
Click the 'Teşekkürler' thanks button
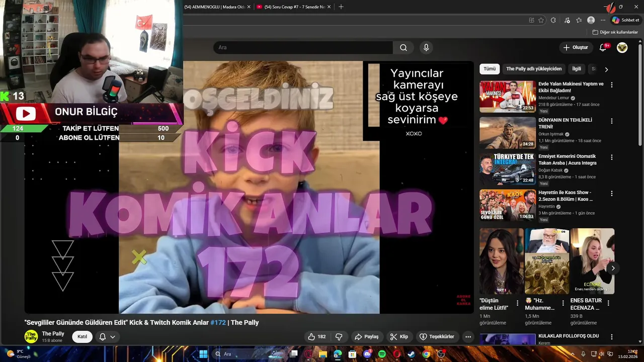point(437,336)
